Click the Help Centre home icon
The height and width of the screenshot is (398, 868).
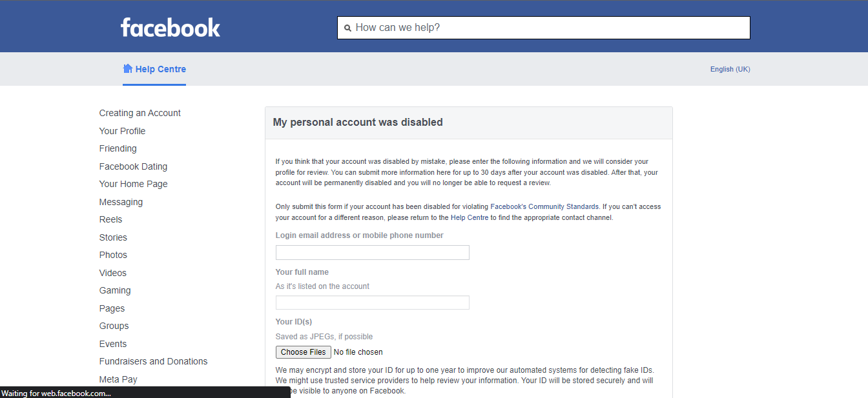click(128, 68)
